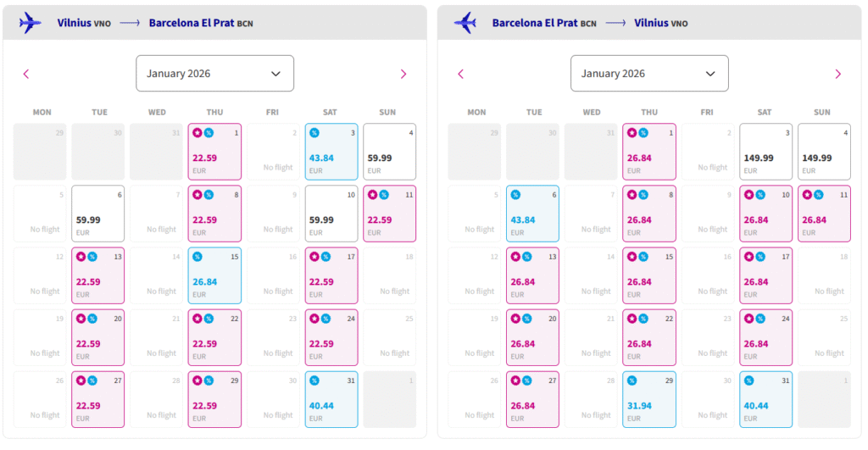Screen dimensions: 868x450
Task: Click star badge on Jan 1 outbound fare
Action: click(198, 133)
